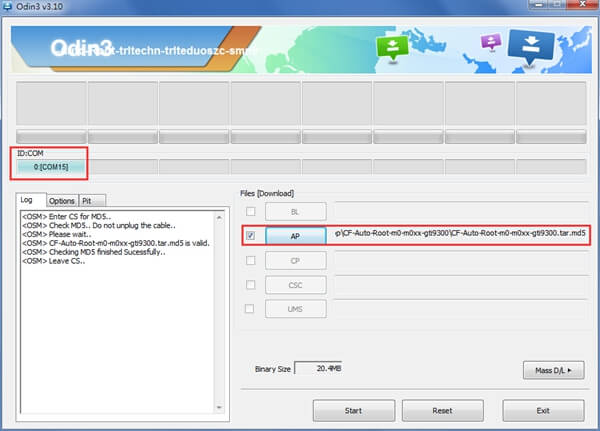Click log line 'Check MD5.. Do not unplug the cable..'
This screenshot has width=600, height=431.
[x=112, y=225]
